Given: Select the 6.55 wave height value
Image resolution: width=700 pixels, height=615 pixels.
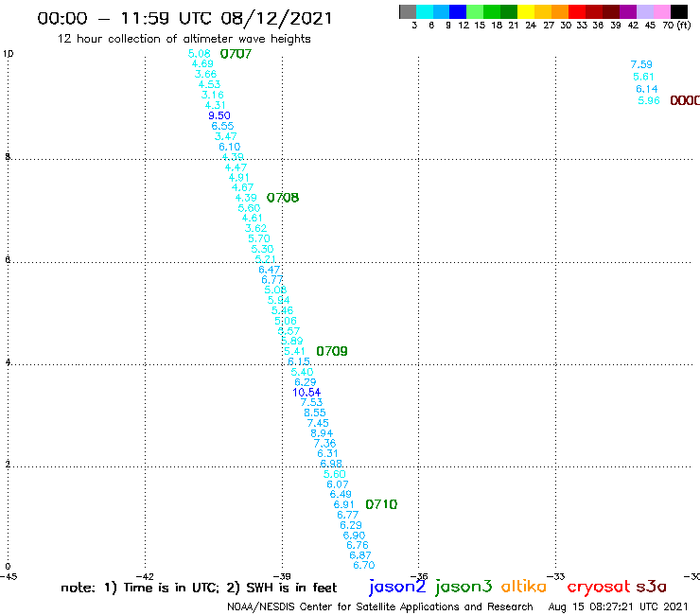Looking at the screenshot, I should click(x=222, y=127).
